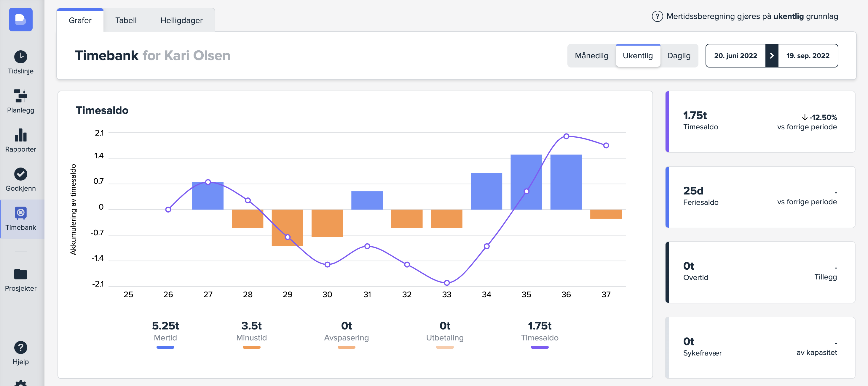Viewport: 868px width, 386px height.
Task: Click the purple Timesaldo legend swatch
Action: pos(540,347)
